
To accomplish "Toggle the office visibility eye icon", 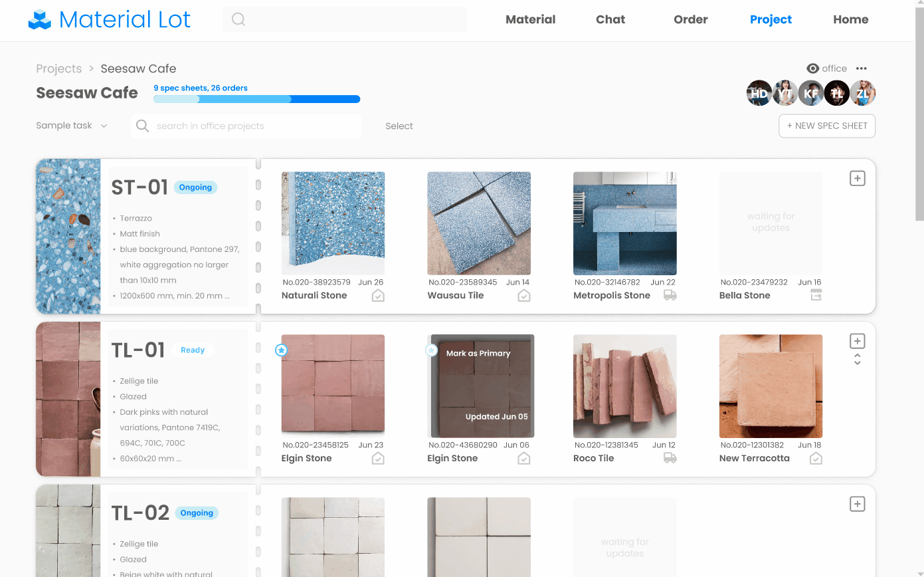I will tap(812, 68).
